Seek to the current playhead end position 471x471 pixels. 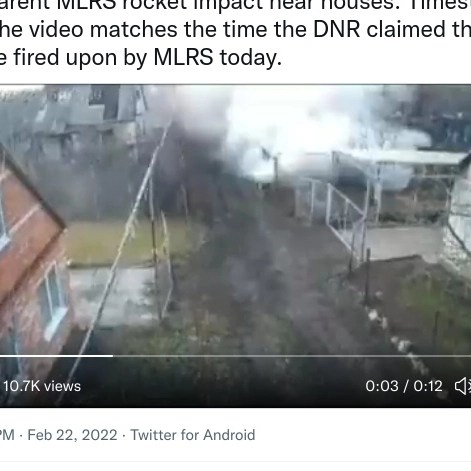[113, 356]
